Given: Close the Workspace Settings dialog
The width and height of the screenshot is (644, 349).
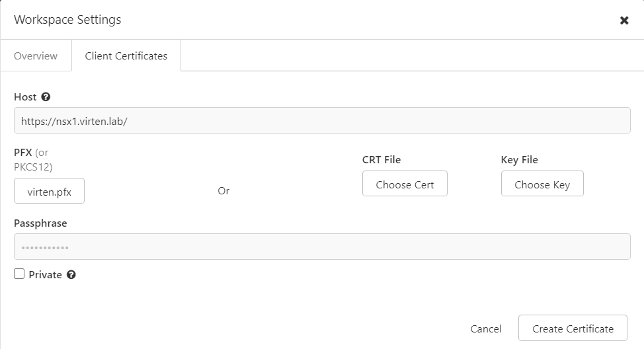Looking at the screenshot, I should [x=624, y=20].
